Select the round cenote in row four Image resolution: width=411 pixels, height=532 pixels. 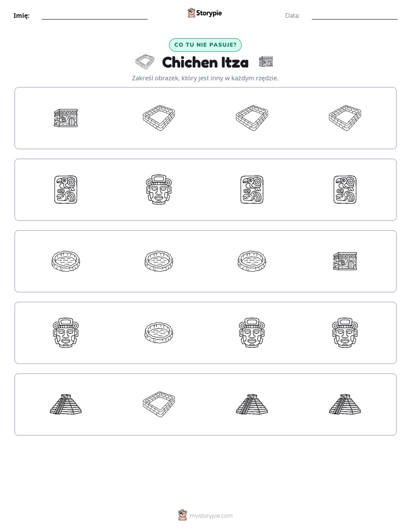(159, 333)
